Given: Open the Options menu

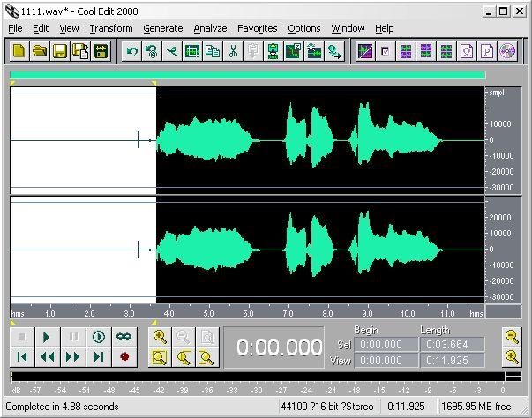Looking at the screenshot, I should coord(304,28).
